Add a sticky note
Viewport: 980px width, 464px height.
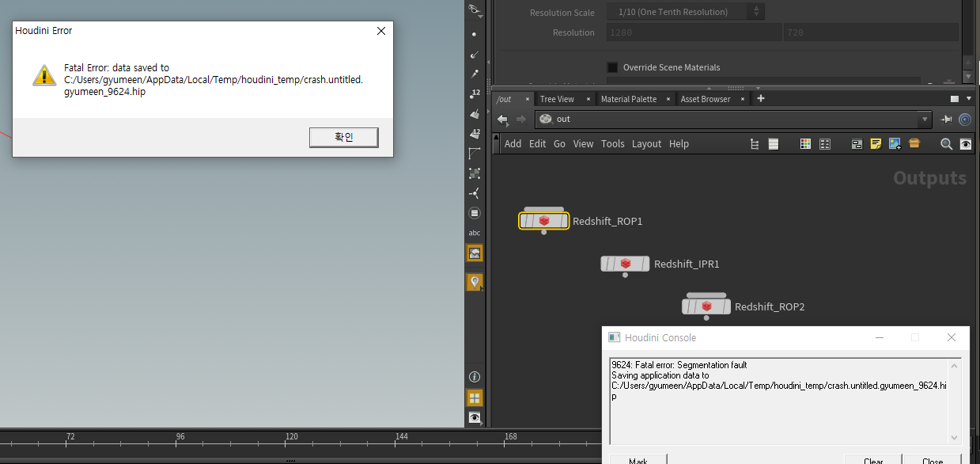pos(876,144)
